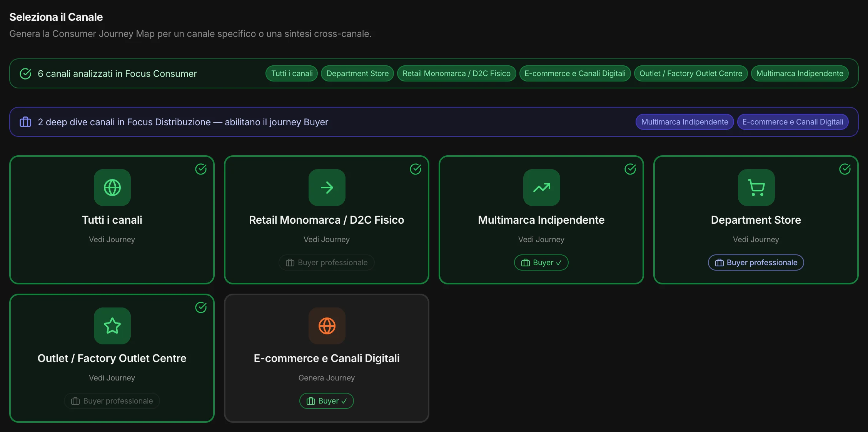Click the purple E-commerce e Canali Digitali chip
Viewport: 868px width, 432px height.
point(793,122)
